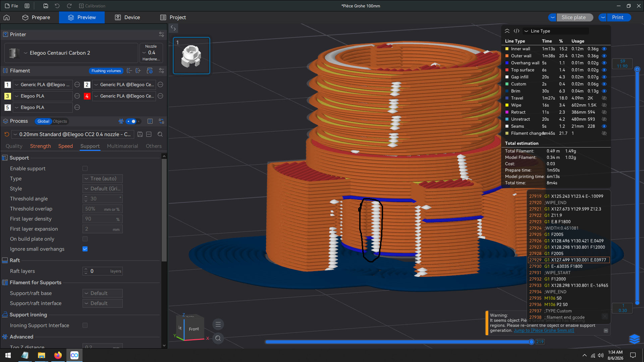
Task: Click the undo arrow icon
Action: (57, 6)
